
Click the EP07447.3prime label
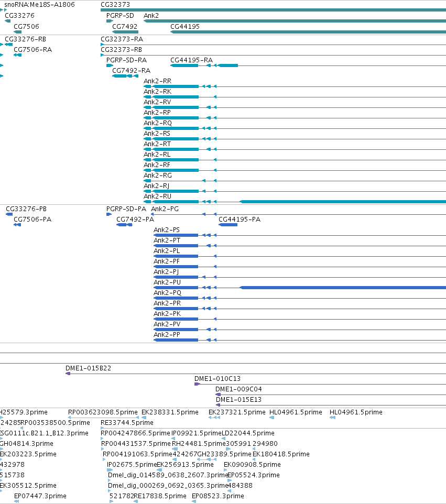[40, 496]
